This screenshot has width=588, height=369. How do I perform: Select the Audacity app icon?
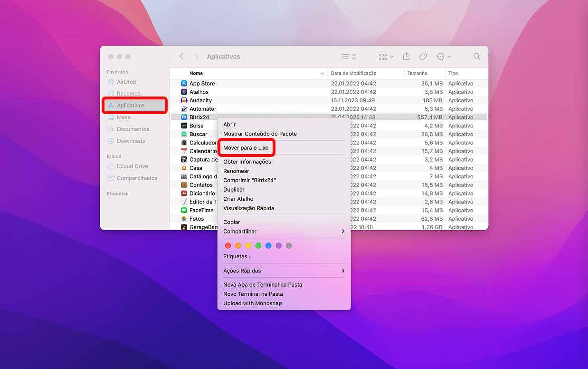tap(184, 100)
